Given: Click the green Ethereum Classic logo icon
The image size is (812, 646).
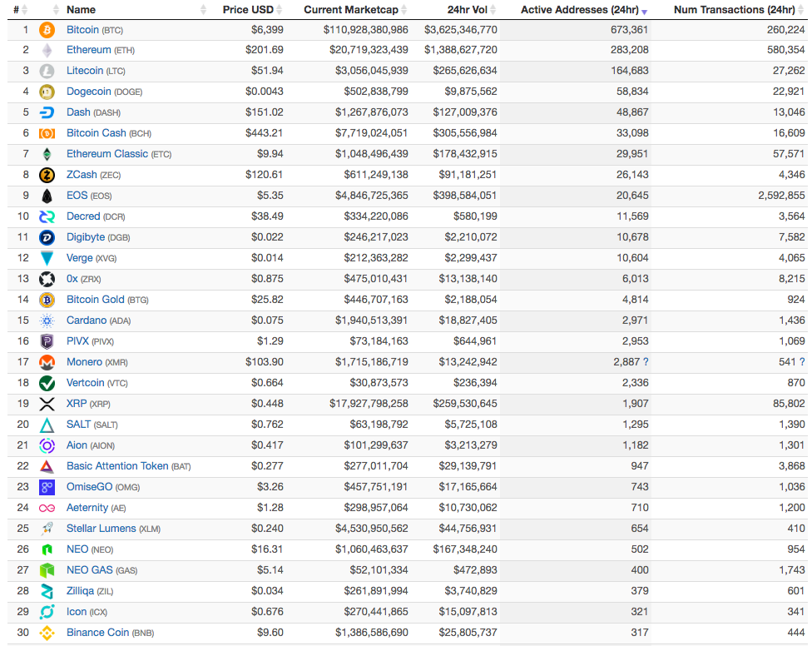Looking at the screenshot, I should (x=47, y=154).
